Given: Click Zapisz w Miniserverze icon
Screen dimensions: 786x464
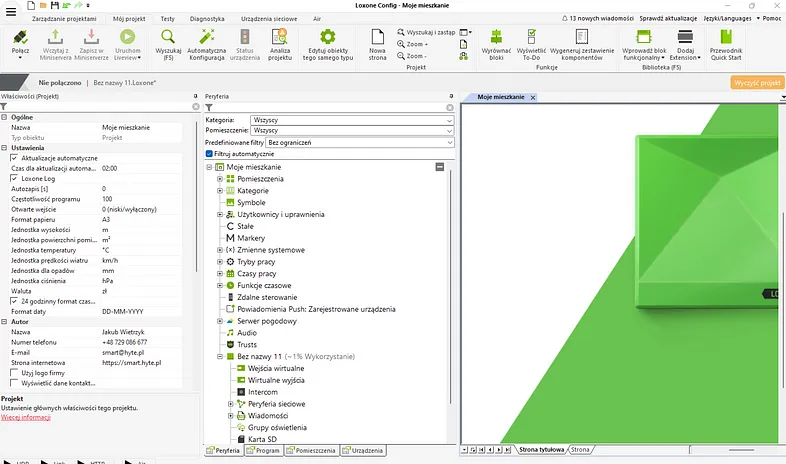Looking at the screenshot, I should (91, 38).
